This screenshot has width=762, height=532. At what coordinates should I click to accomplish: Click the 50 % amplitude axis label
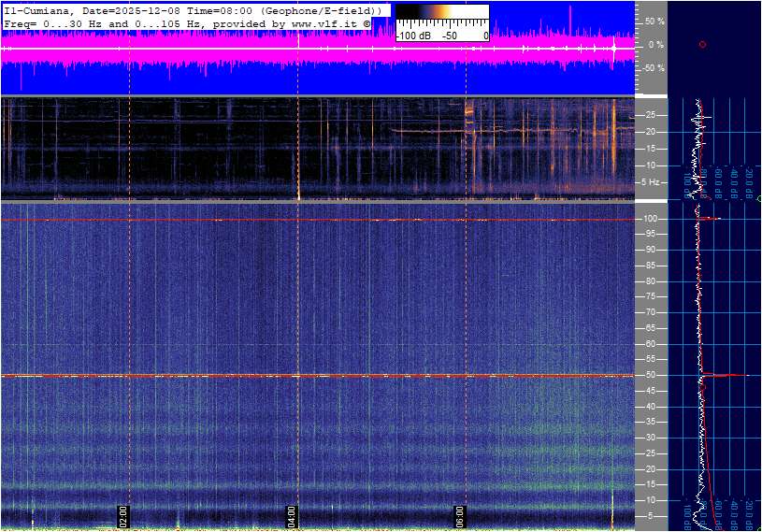click(654, 21)
